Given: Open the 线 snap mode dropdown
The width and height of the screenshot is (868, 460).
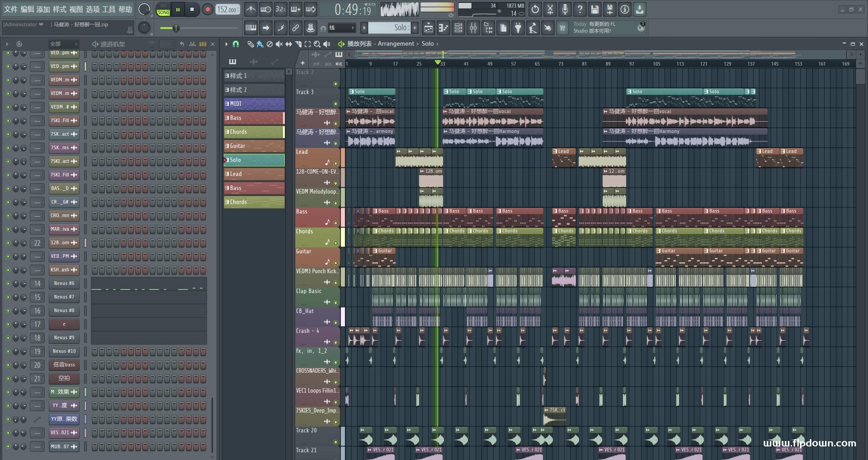Looking at the screenshot, I should pos(342,28).
